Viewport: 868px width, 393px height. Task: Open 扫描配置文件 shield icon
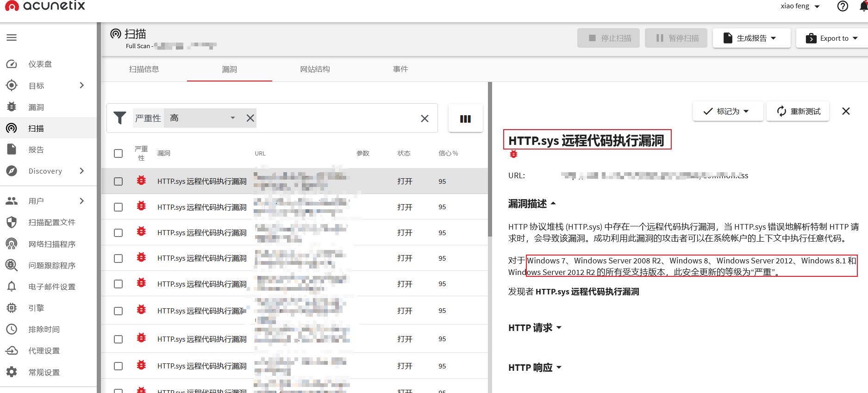(12, 222)
